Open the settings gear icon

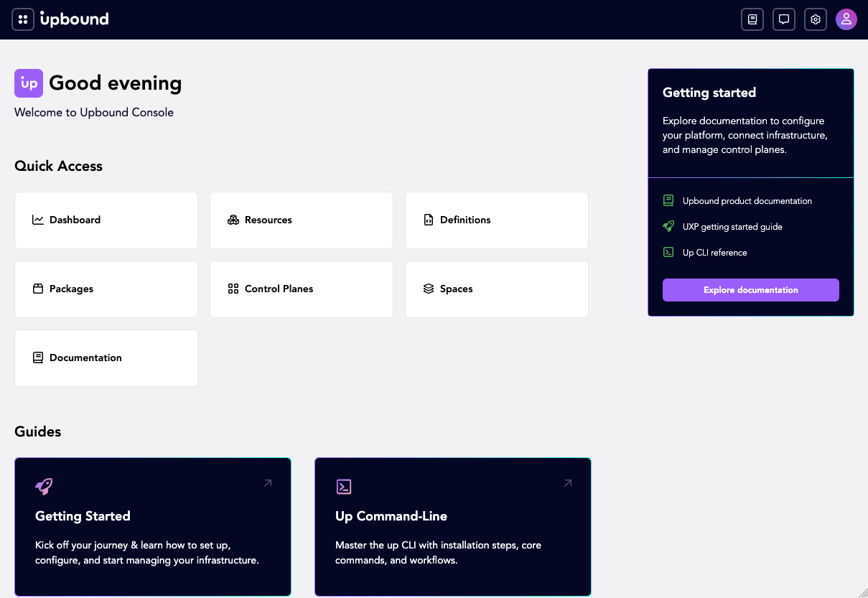[x=816, y=19]
